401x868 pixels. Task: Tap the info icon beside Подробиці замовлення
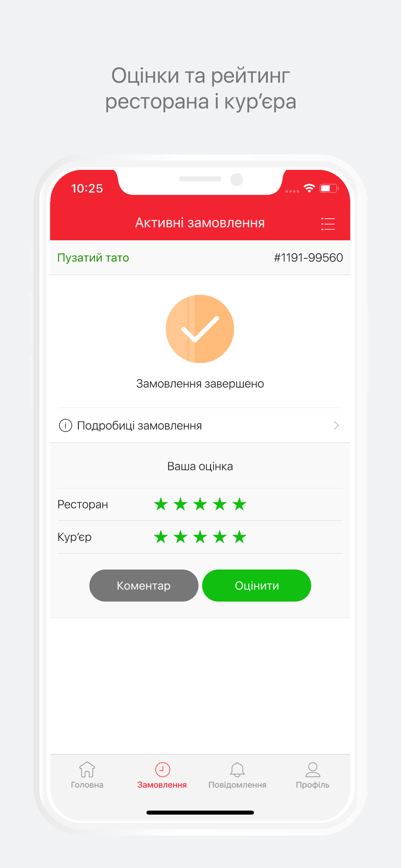tap(66, 425)
